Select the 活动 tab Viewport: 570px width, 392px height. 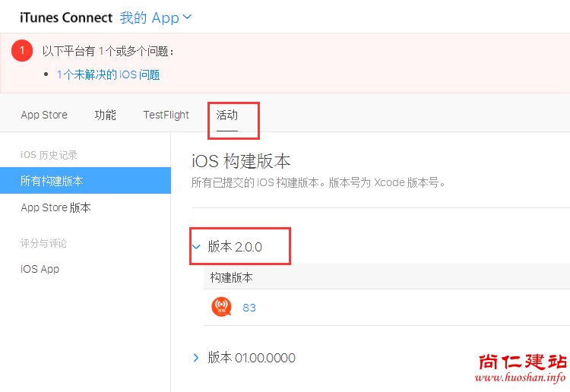[227, 115]
